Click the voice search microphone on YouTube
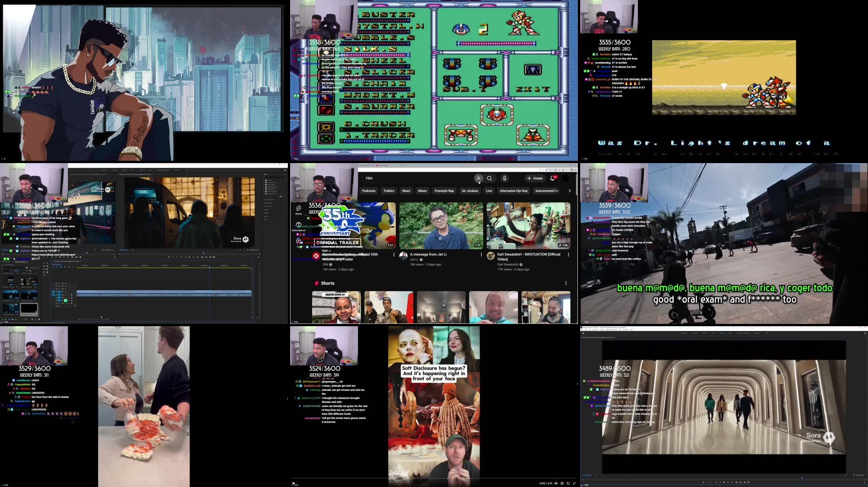Screen dimensions: 868x487 click(x=504, y=178)
